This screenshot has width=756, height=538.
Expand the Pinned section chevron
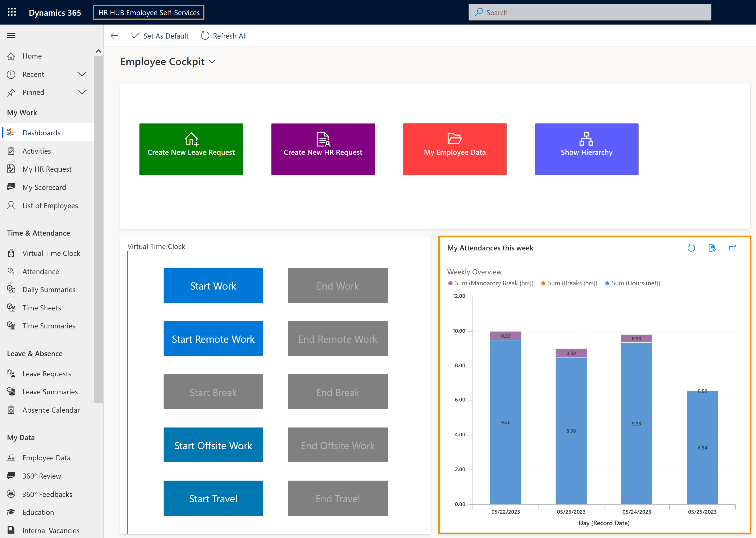click(x=82, y=93)
